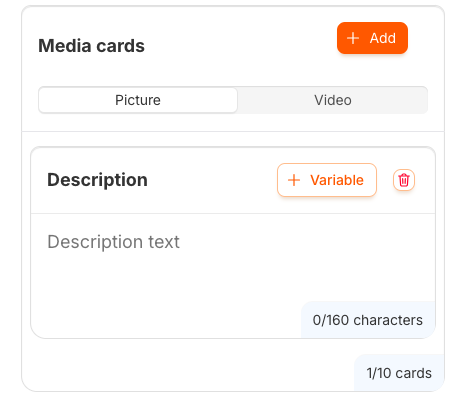Click the Variable text label
This screenshot has width=450, height=404.
point(337,180)
